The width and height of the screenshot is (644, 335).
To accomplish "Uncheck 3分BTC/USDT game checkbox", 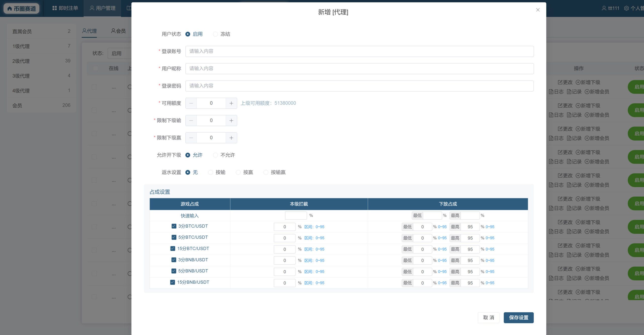I will click(174, 226).
